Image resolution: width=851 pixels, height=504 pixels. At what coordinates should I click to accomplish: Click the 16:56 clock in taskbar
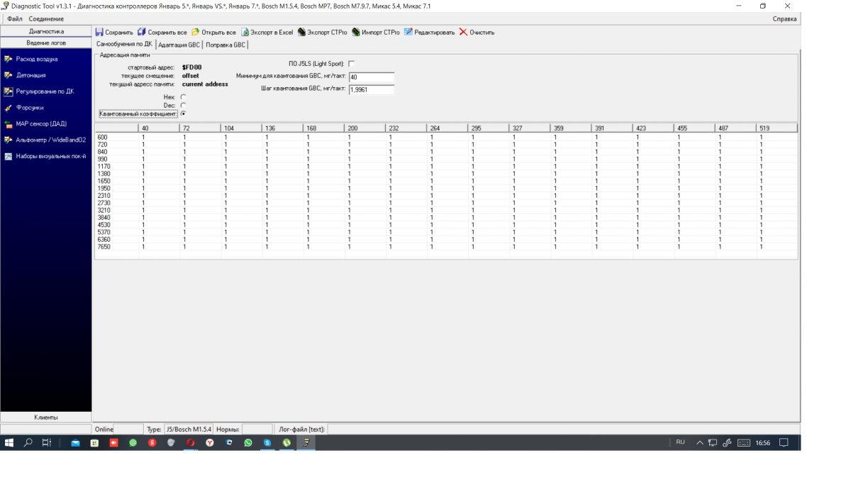tap(762, 442)
